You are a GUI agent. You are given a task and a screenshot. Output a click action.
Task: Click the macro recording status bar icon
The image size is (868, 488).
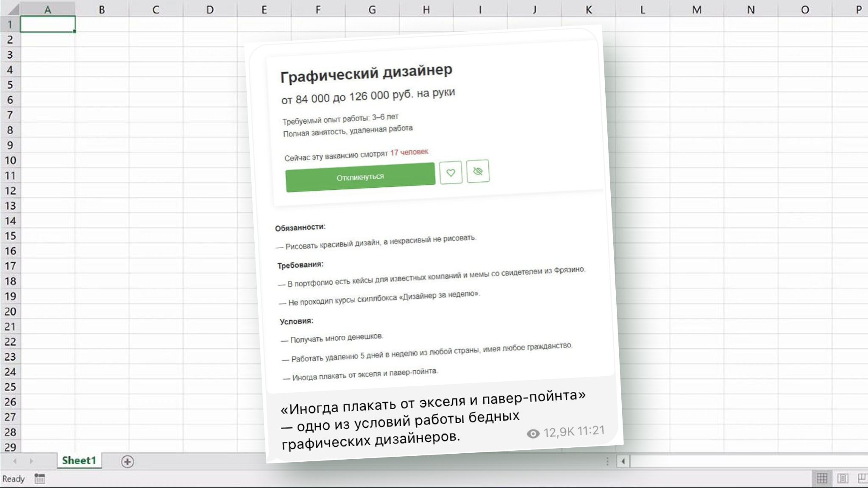pos(40,479)
